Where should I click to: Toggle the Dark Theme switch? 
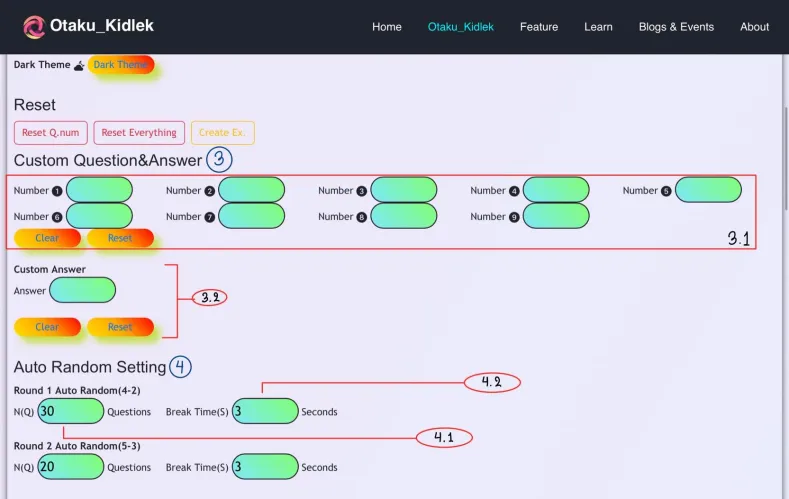coord(121,65)
